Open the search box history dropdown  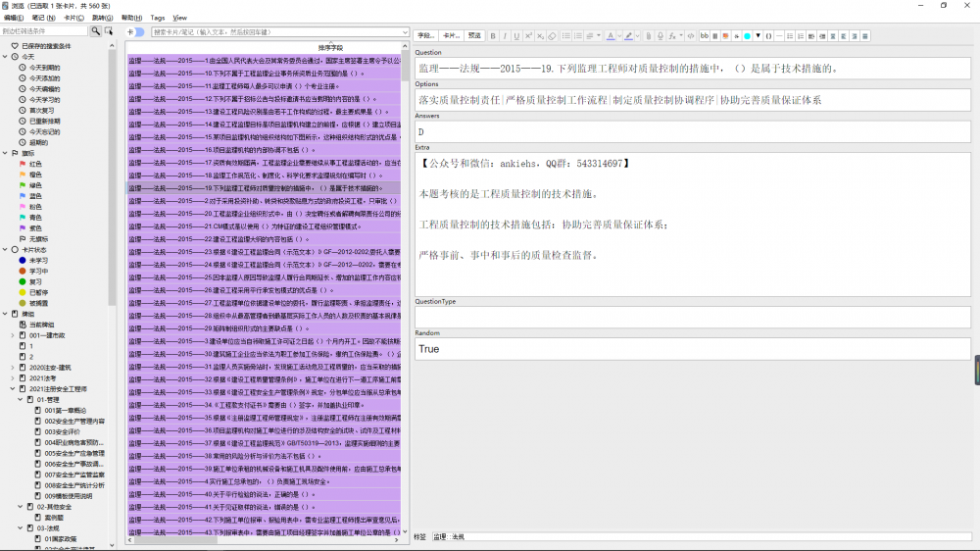405,32
